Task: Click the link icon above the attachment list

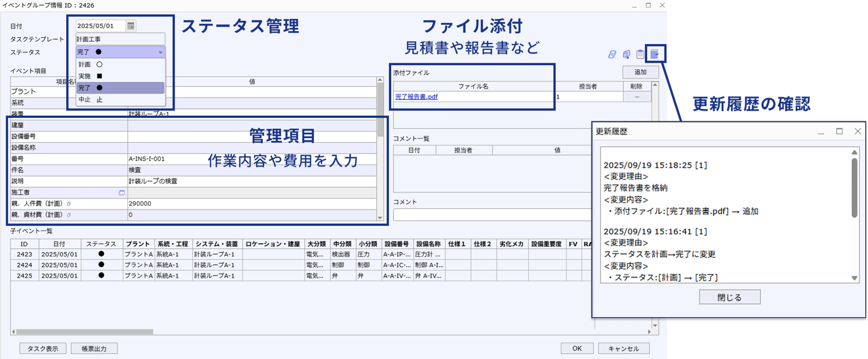Action: pyautogui.click(x=611, y=54)
